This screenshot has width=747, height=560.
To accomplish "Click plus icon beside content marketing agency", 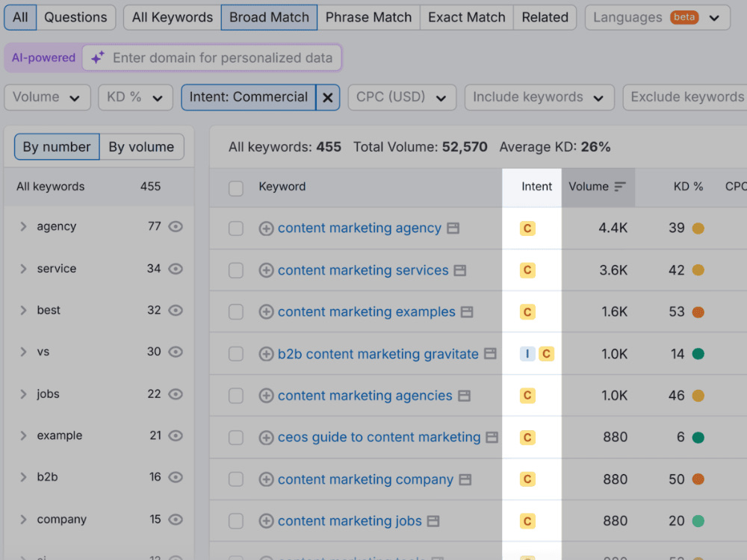I will (x=266, y=228).
